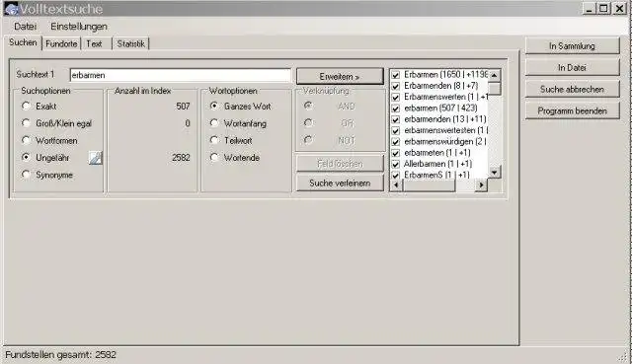Click the down arrow of the word list scrollbar
The width and height of the screenshot is (632, 364).
click(x=494, y=172)
